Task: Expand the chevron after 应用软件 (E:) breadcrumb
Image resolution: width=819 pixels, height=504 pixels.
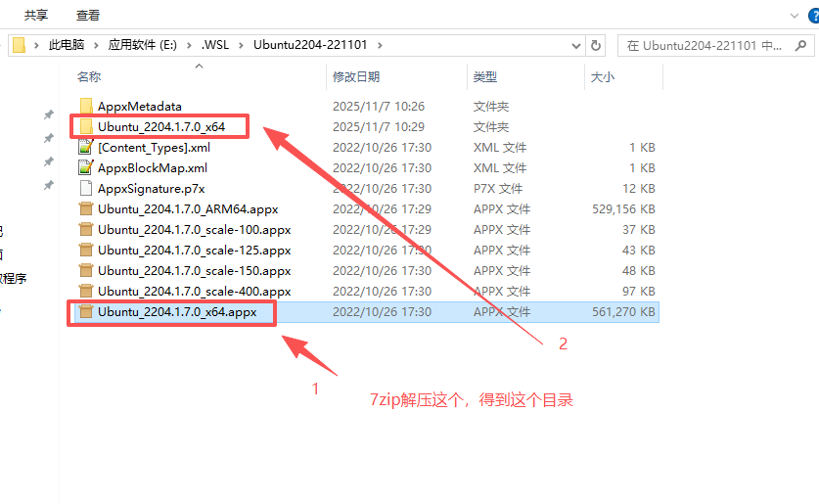Action: tap(189, 45)
